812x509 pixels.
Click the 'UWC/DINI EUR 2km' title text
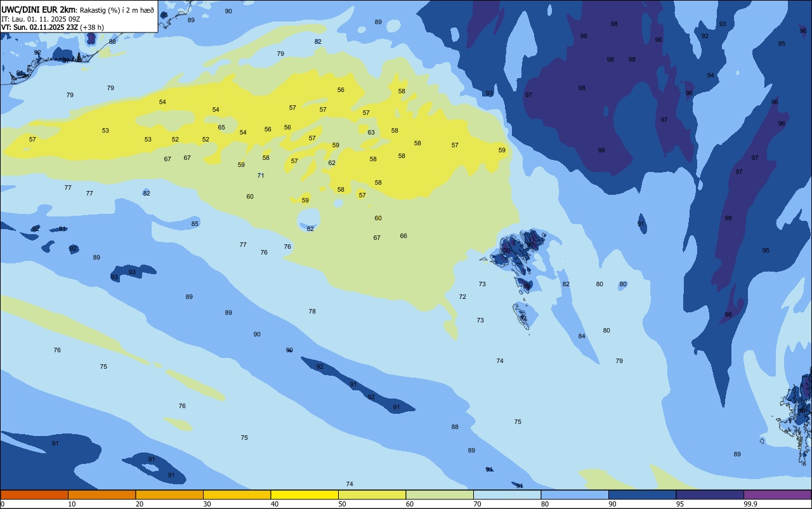coord(39,10)
